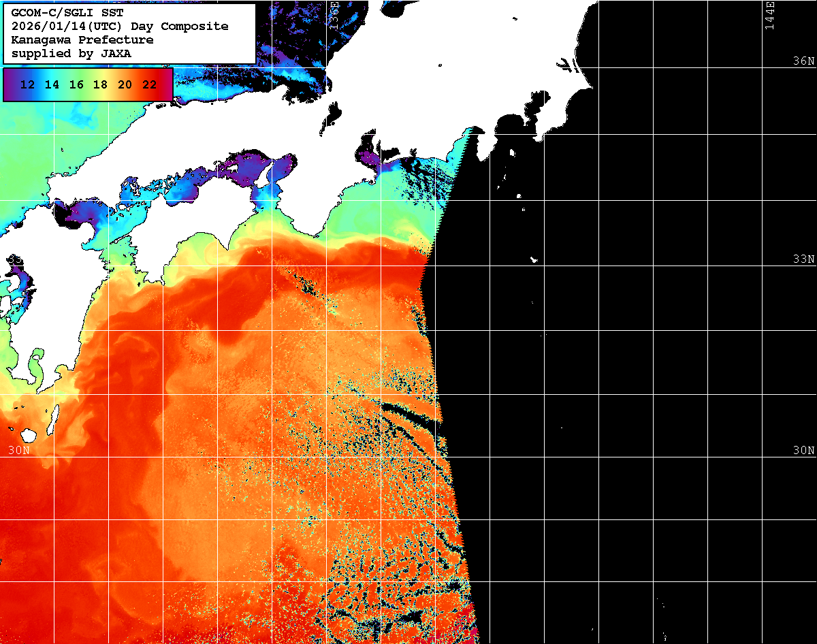The height and width of the screenshot is (644, 817).
Task: Click the 30N latitude label on left edge
Action: coord(19,451)
